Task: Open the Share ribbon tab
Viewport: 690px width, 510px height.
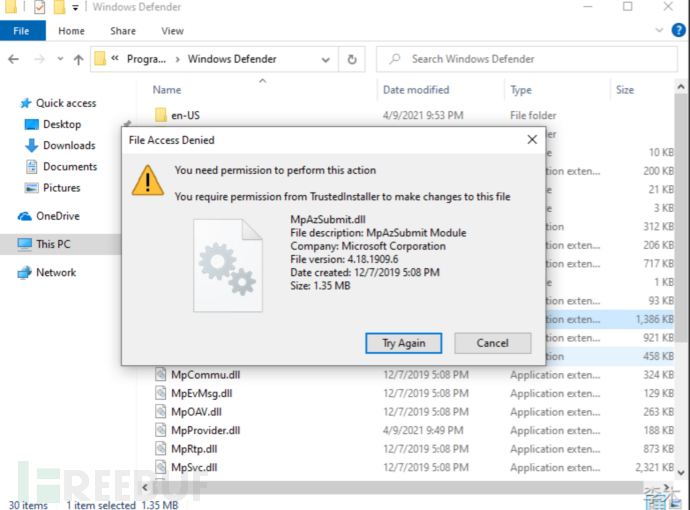Action: [x=123, y=31]
